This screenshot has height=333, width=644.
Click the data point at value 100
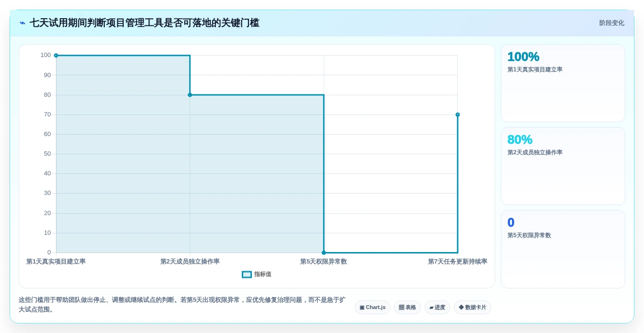coord(56,56)
